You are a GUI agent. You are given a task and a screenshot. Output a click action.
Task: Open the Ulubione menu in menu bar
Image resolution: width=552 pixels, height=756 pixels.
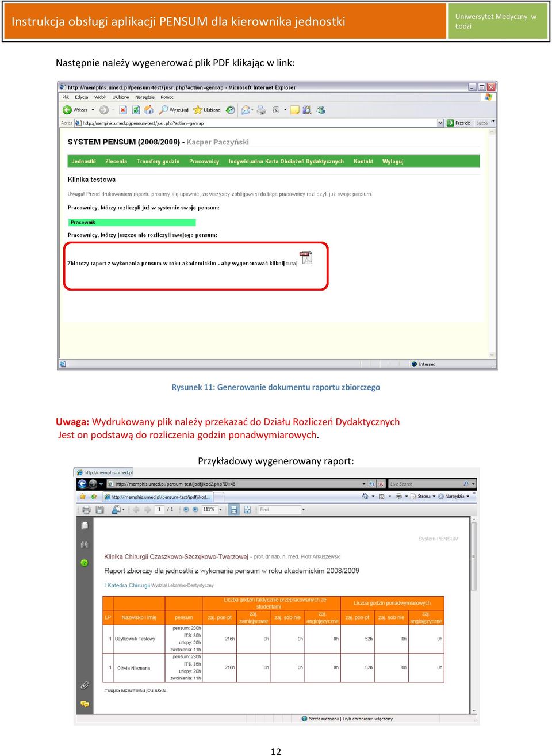click(121, 97)
